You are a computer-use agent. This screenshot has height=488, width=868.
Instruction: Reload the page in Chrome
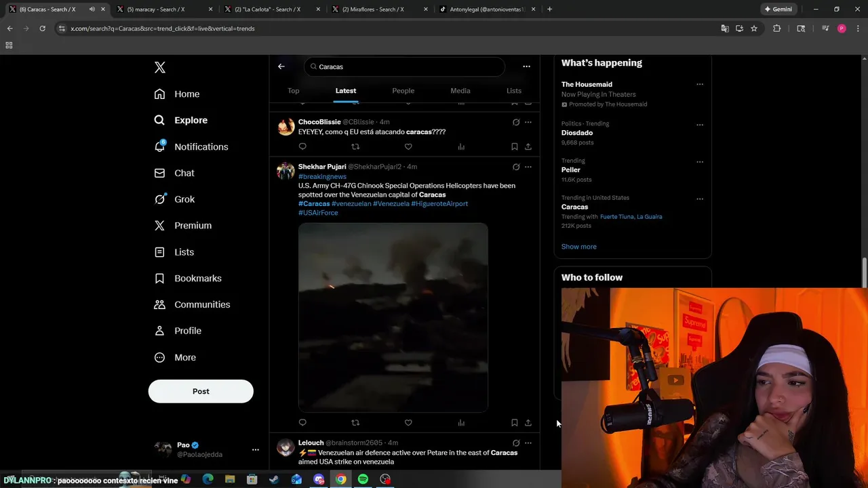42,28
